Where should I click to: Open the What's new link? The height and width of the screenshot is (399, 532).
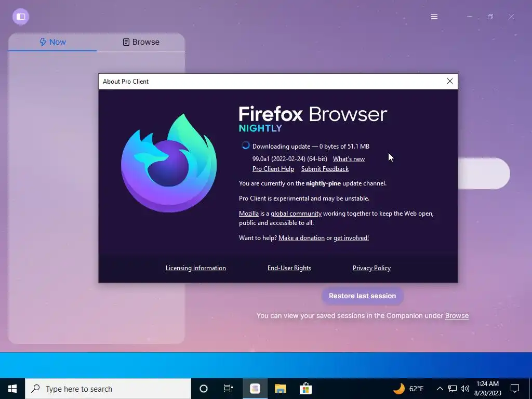(x=349, y=159)
